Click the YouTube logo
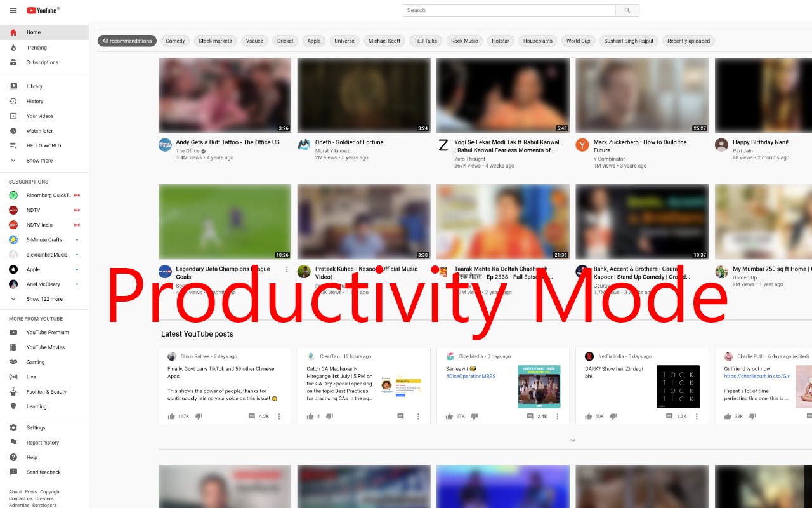Screen dimensions: 812x508 click(x=43, y=11)
